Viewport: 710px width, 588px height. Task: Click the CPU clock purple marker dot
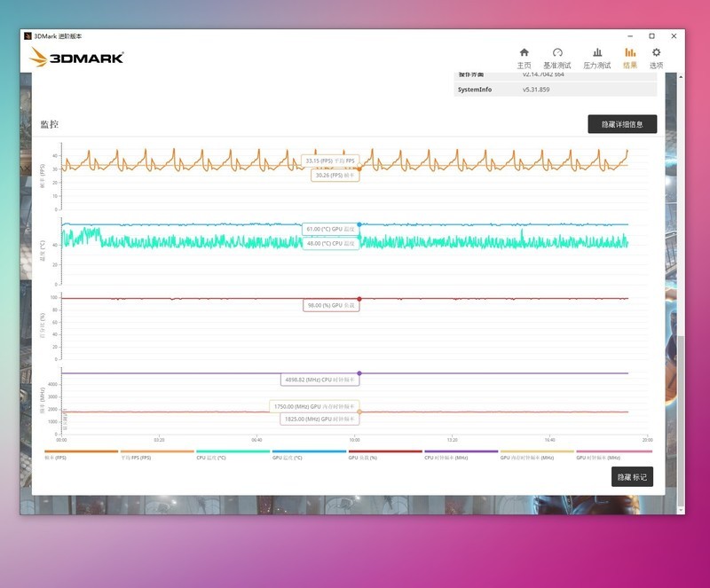(x=359, y=373)
